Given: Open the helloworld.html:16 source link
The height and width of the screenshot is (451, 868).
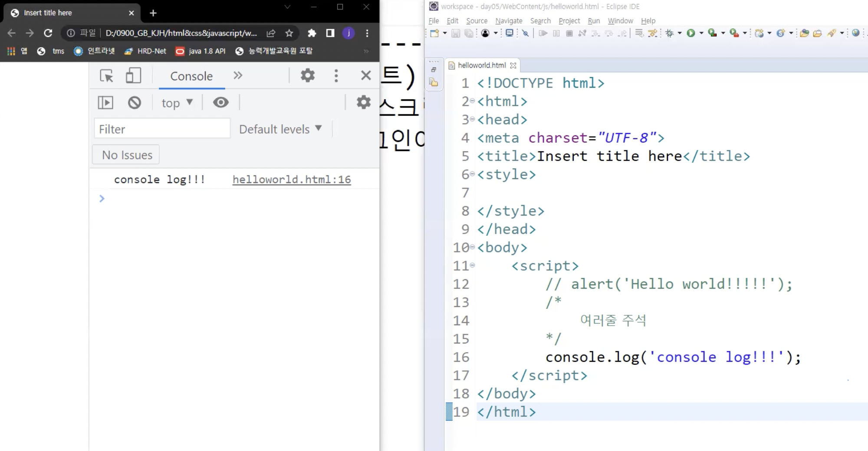Looking at the screenshot, I should click(x=292, y=180).
